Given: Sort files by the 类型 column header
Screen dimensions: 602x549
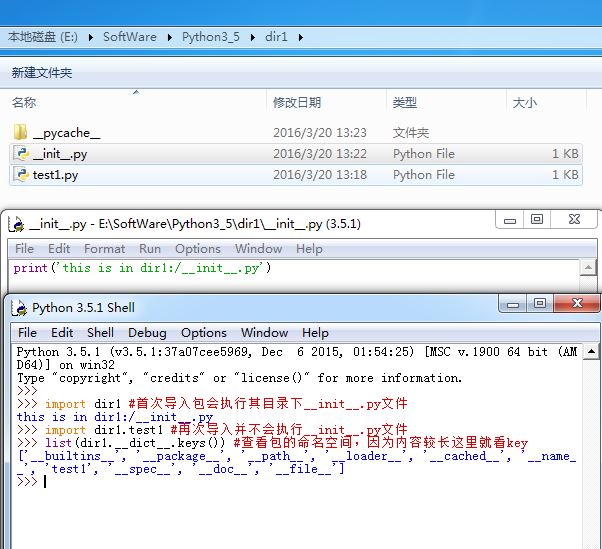Looking at the screenshot, I should [405, 103].
